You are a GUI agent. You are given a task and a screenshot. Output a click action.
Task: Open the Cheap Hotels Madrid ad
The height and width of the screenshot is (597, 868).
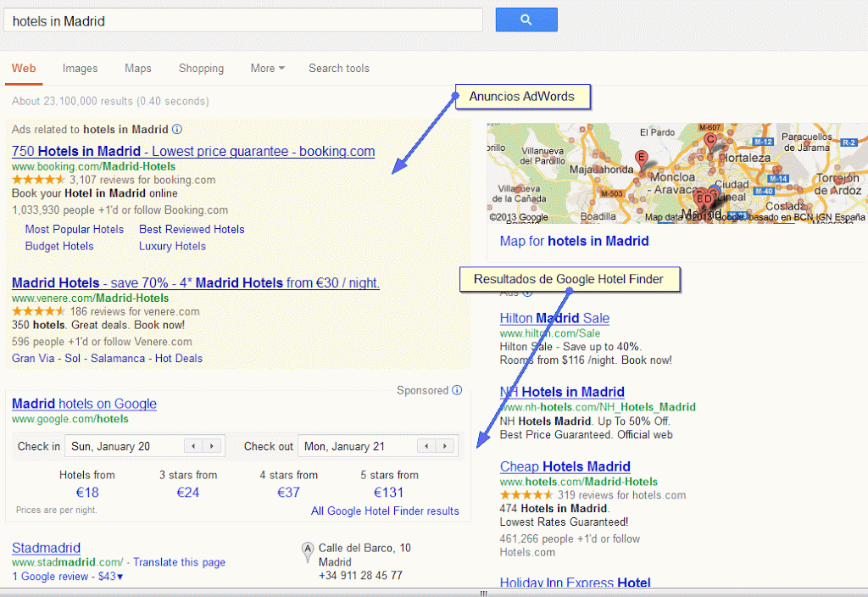(x=565, y=466)
